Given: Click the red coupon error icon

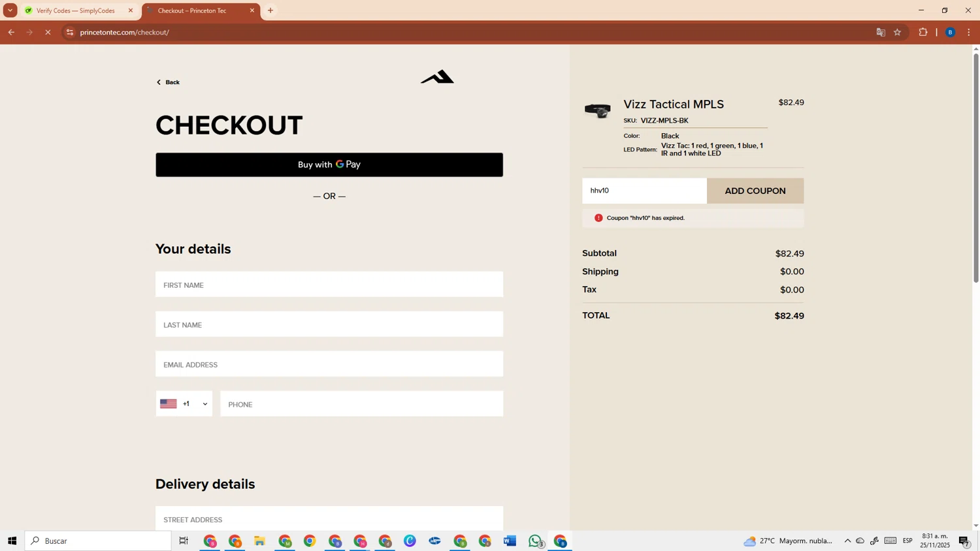Looking at the screenshot, I should (598, 218).
